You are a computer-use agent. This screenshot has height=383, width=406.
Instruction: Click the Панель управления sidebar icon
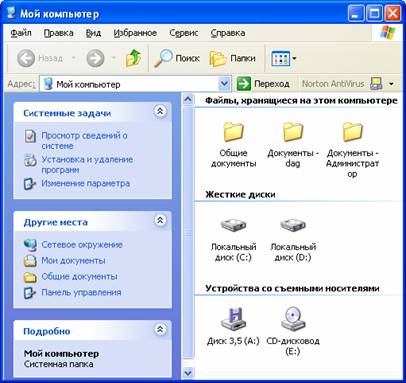click(30, 293)
